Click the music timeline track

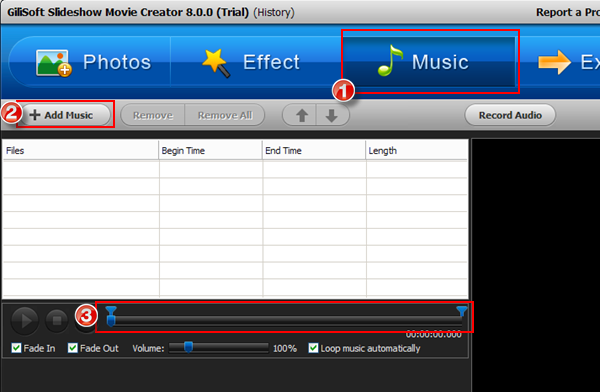click(286, 321)
